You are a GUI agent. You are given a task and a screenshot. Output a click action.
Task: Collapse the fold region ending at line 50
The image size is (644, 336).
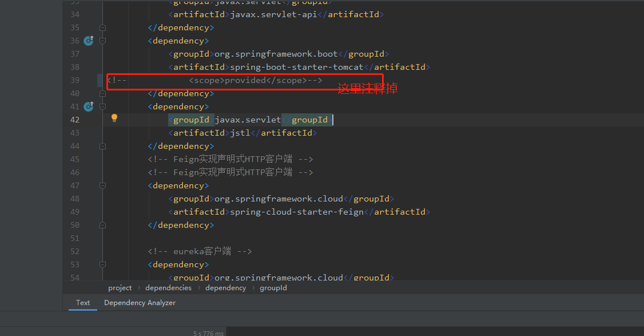(x=103, y=225)
